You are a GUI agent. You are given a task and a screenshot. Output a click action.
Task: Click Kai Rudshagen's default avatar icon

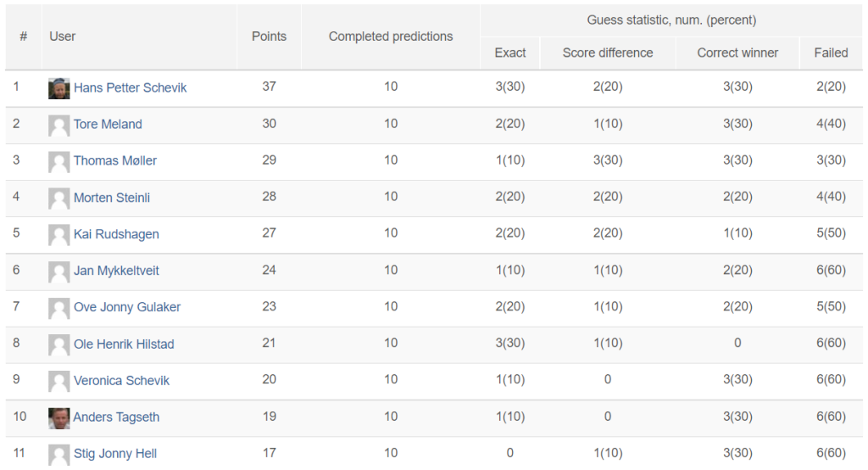point(58,236)
